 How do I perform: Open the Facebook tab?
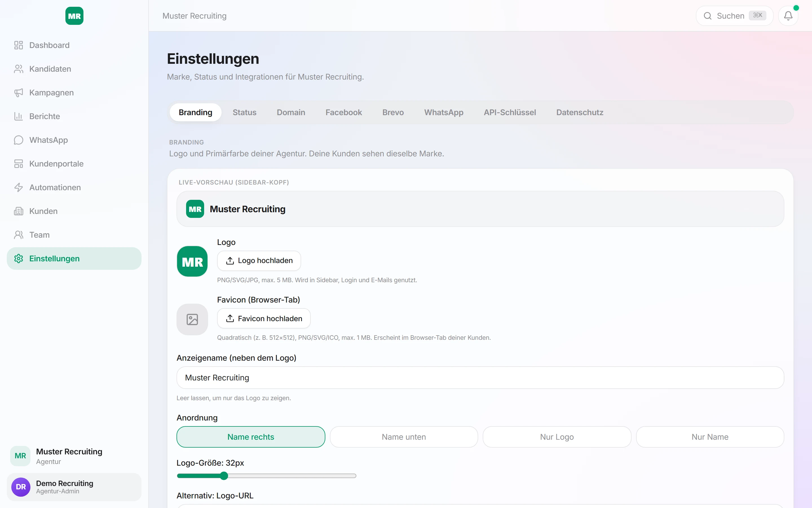point(344,112)
